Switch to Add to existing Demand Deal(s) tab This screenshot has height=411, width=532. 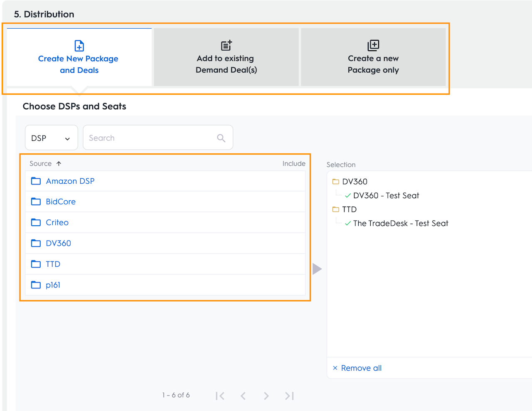226,57
